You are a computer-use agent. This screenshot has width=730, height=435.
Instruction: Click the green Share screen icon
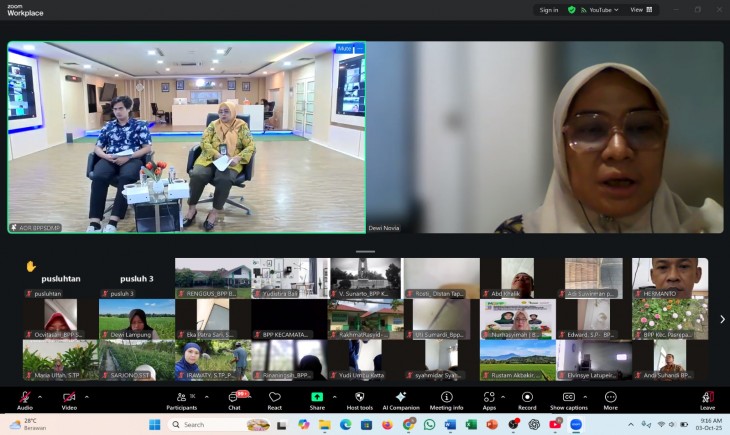tap(317, 398)
